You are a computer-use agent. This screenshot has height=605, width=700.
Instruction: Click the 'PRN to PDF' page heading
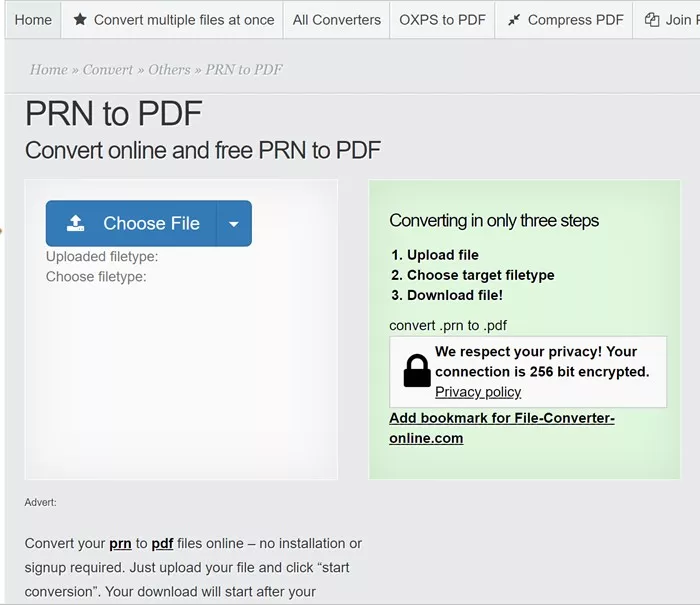[114, 113]
